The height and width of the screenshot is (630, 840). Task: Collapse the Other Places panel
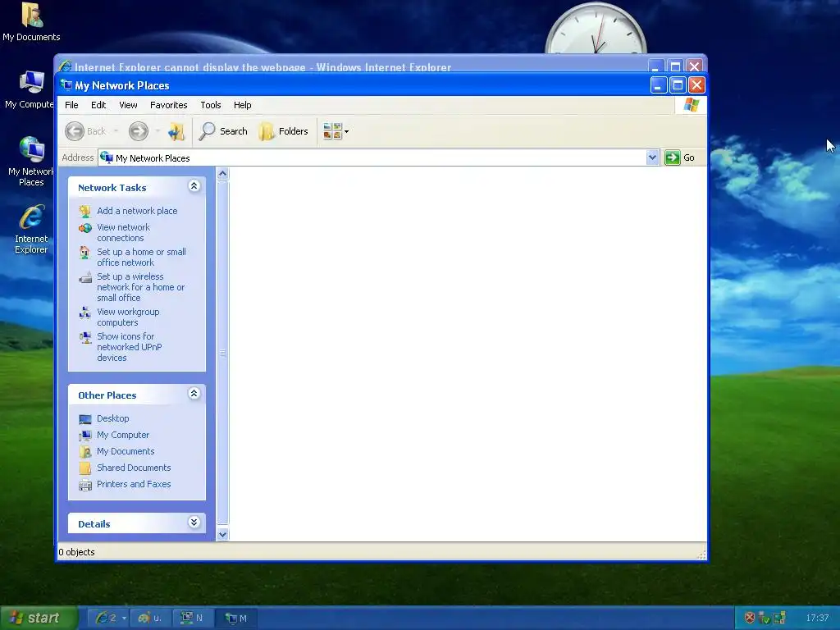point(194,394)
